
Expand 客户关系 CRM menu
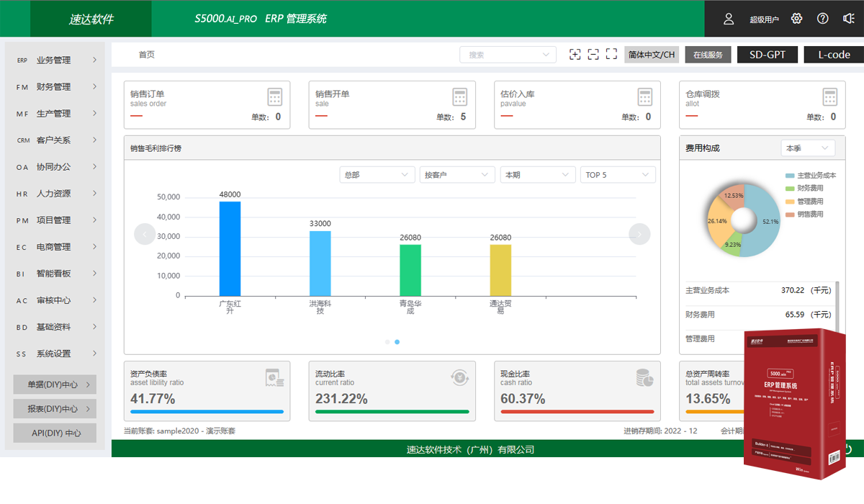click(x=55, y=140)
